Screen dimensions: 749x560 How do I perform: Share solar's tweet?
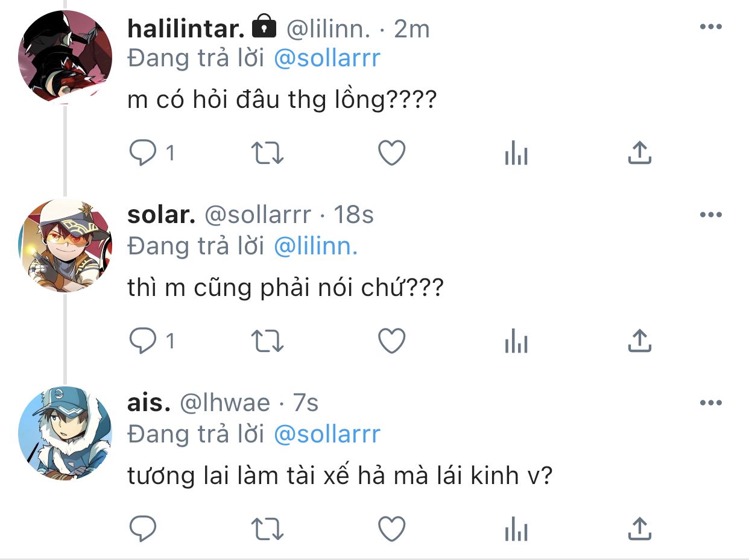tap(639, 341)
